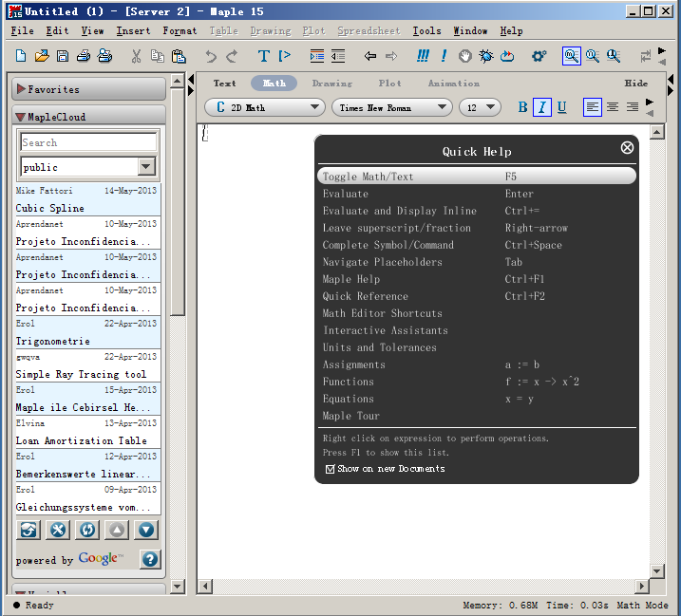Toggle Italic formatting

click(542, 107)
